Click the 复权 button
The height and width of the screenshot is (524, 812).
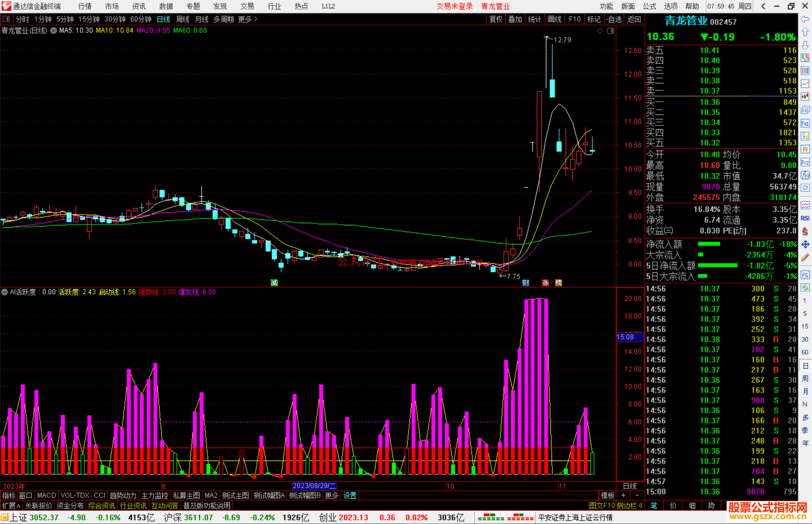click(x=496, y=19)
